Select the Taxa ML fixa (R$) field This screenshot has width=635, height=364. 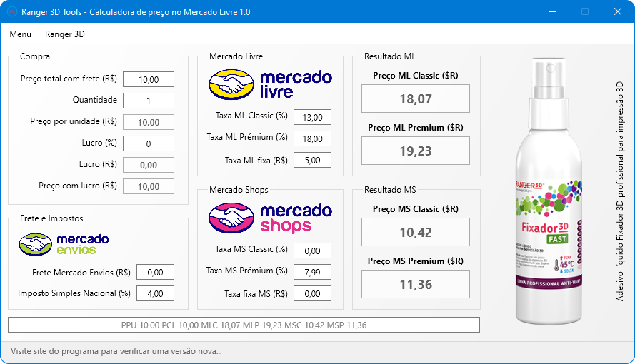coord(312,160)
